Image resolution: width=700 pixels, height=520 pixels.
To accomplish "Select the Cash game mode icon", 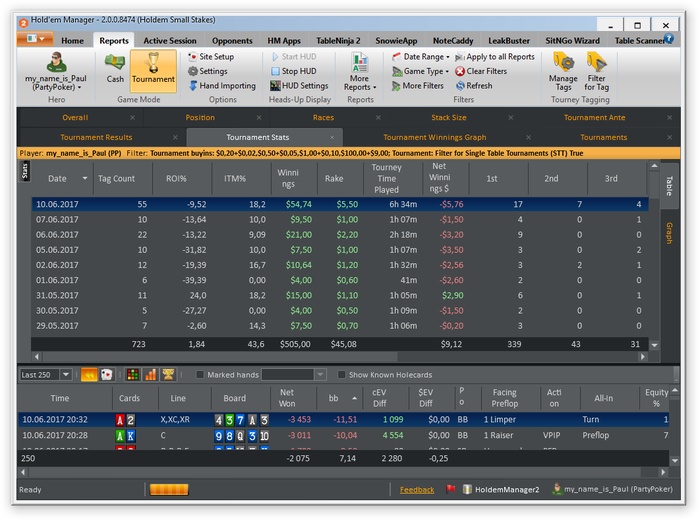I will (x=115, y=68).
